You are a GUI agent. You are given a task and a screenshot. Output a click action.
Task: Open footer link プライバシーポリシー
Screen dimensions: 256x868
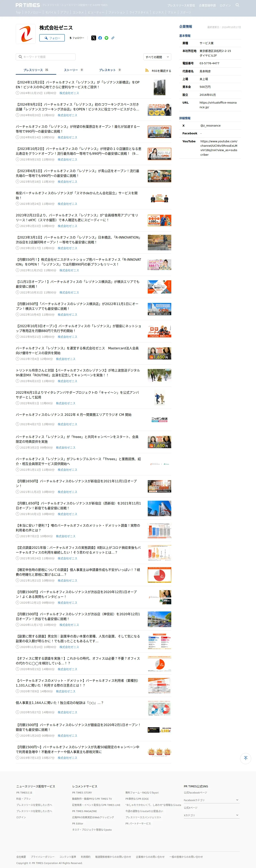pos(43,857)
